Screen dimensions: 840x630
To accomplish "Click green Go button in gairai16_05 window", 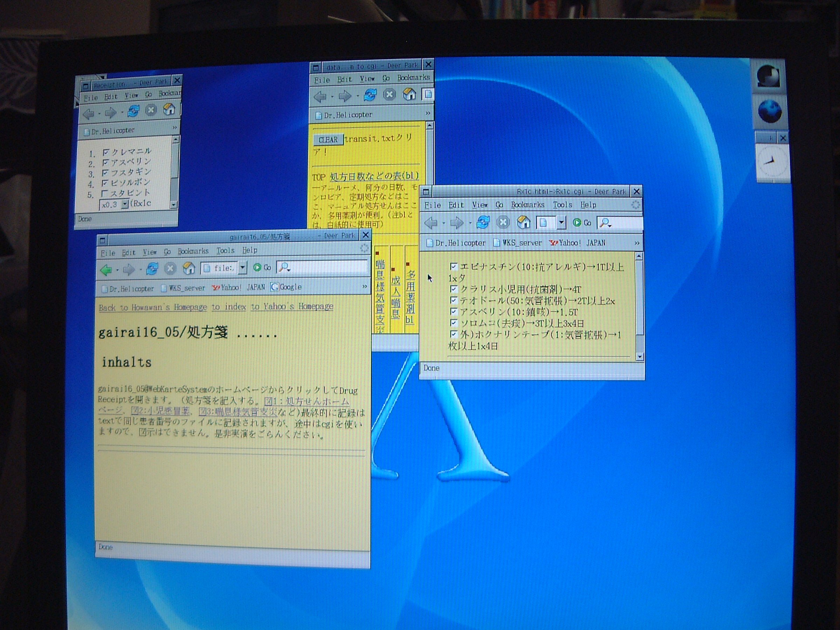I will (262, 267).
